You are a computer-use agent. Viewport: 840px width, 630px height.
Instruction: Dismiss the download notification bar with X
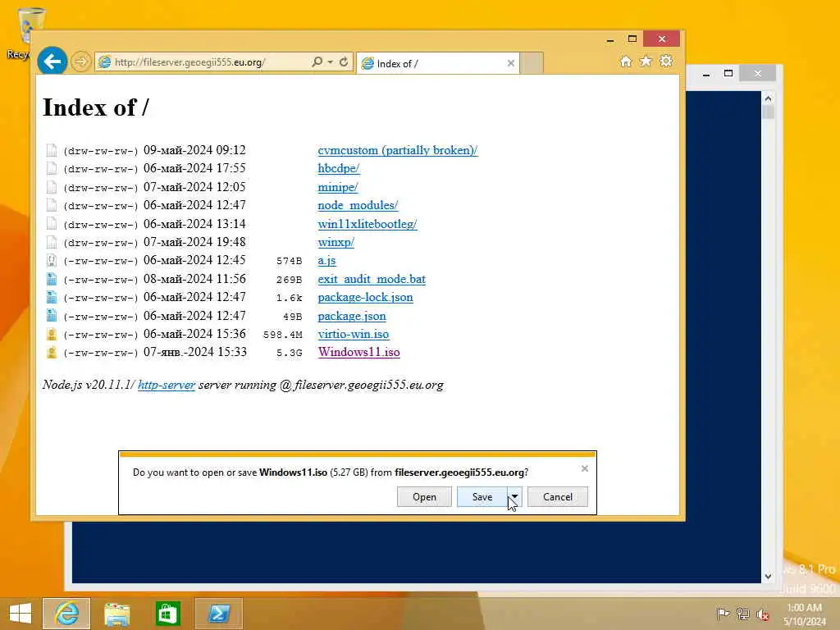[584, 468]
